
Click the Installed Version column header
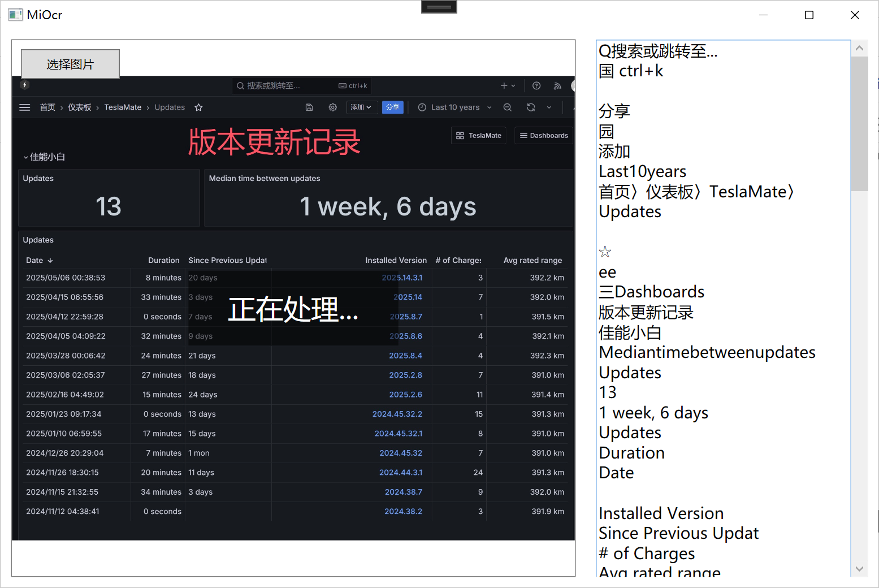396,261
